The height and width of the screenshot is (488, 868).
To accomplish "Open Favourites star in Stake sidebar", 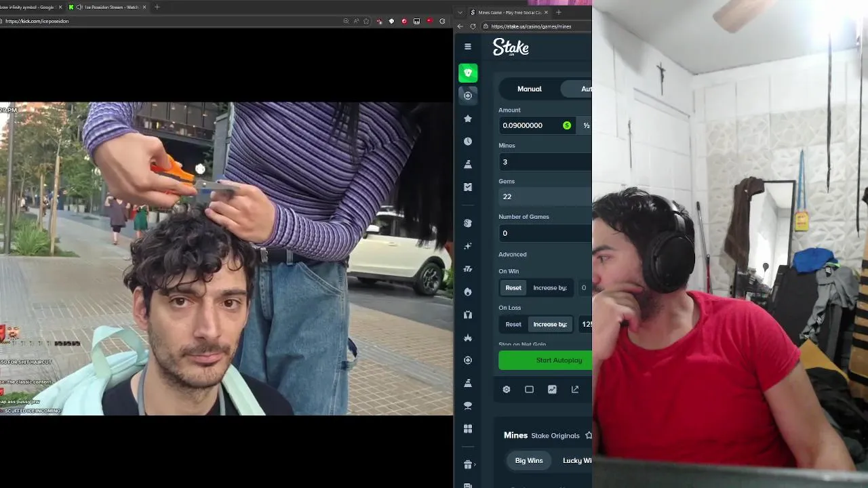I will click(468, 119).
